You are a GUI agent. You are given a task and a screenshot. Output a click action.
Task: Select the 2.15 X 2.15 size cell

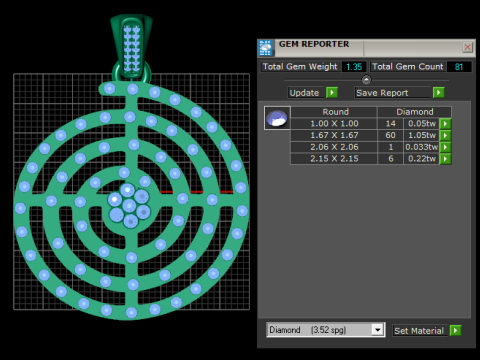334,159
